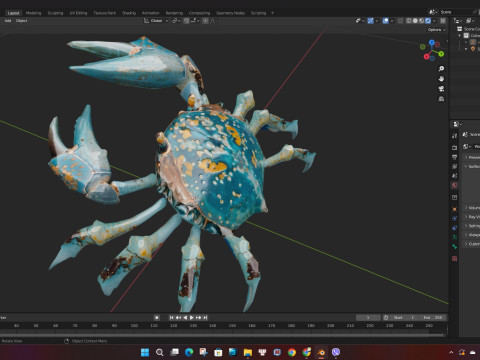Switch to the UV Editing workspace tab
Viewport: 480px width, 360px height.
click(x=78, y=13)
